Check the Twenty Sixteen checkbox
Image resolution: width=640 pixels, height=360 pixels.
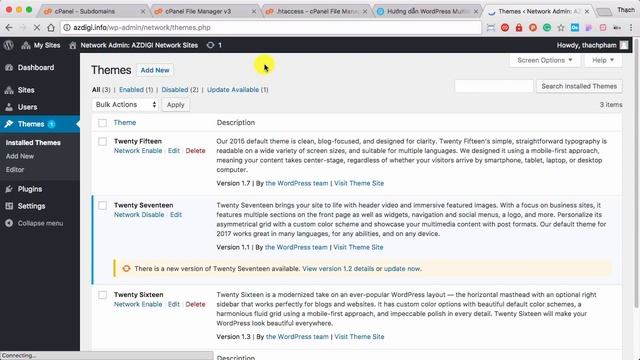click(x=102, y=295)
